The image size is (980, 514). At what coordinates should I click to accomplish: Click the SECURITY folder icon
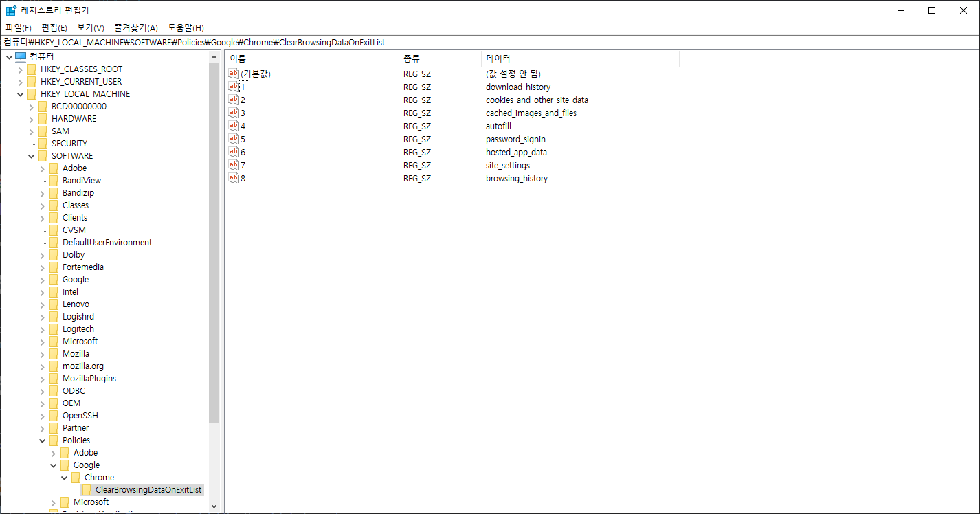click(43, 143)
